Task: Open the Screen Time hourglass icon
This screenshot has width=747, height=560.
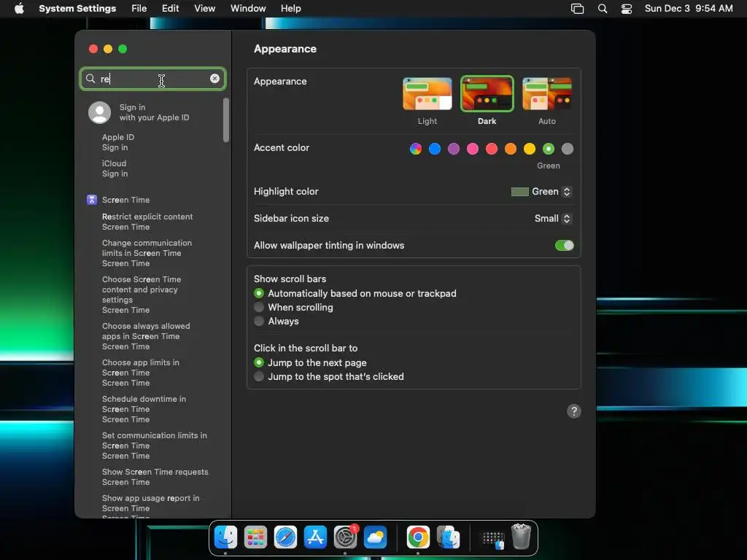Action: (92, 200)
